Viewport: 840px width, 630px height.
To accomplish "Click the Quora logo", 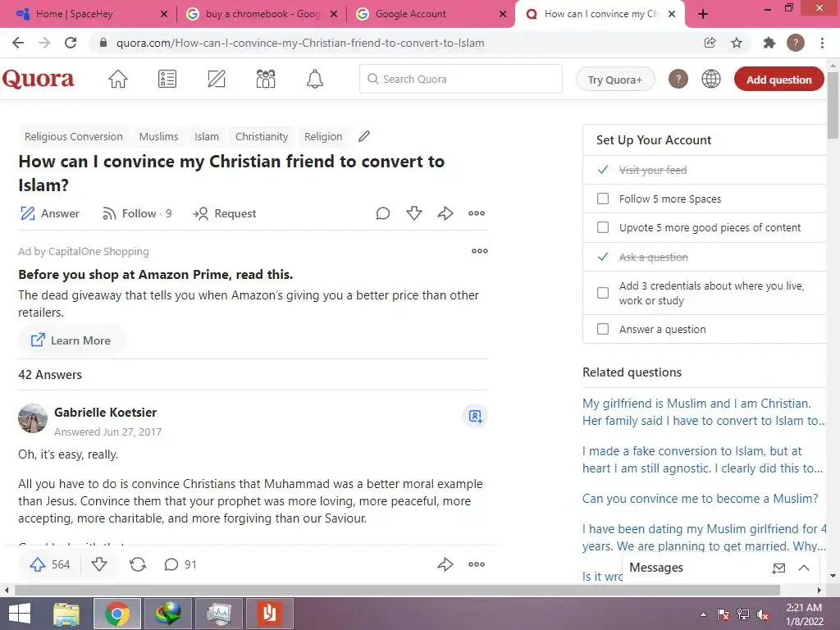I will point(38,79).
